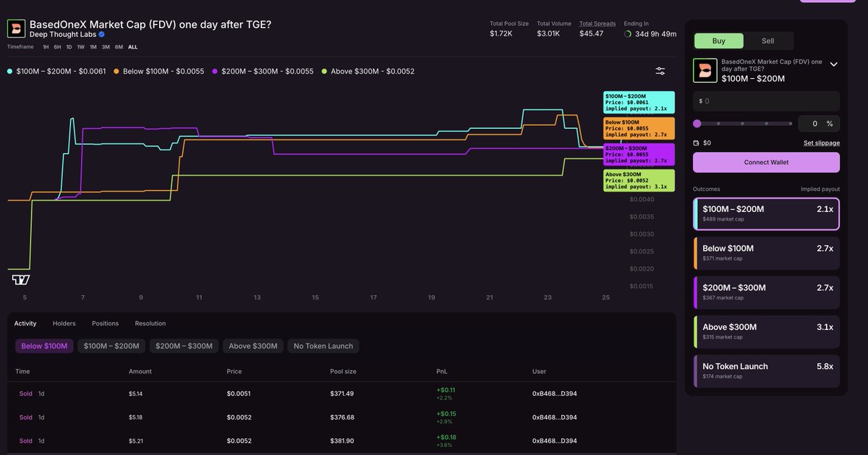The width and height of the screenshot is (868, 455).
Task: Set the timeframe to 1D
Action: (69, 47)
